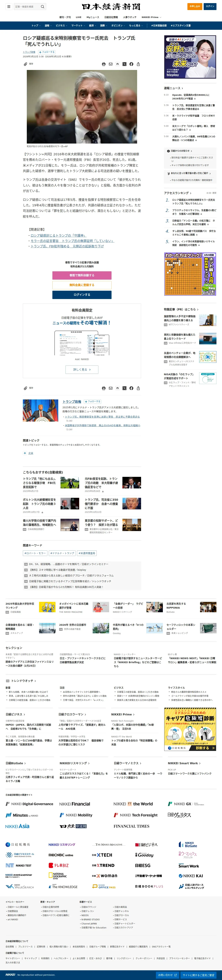The width and height of the screenshot is (222, 980).
Task: Open 日経ヴェリタス logo link
Action: 179,815
